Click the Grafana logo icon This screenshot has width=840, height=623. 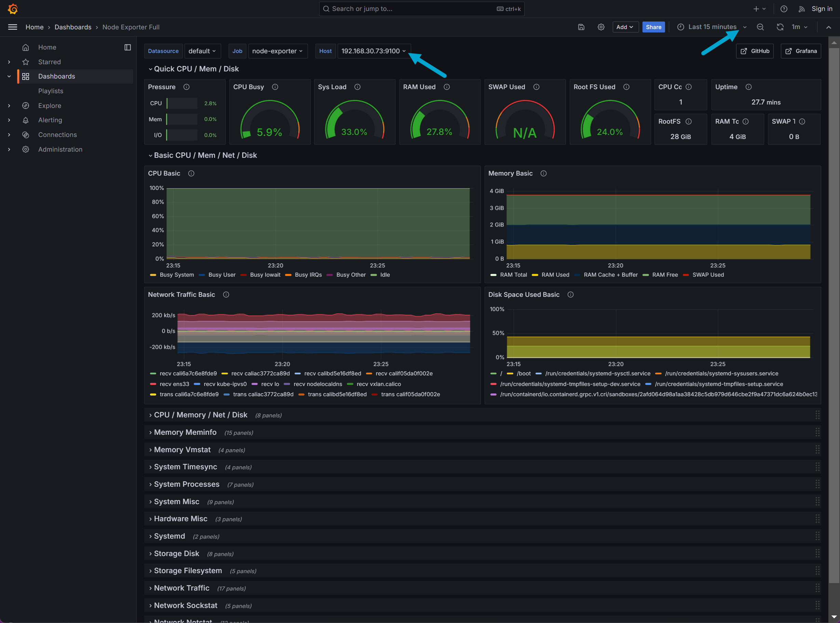point(13,9)
